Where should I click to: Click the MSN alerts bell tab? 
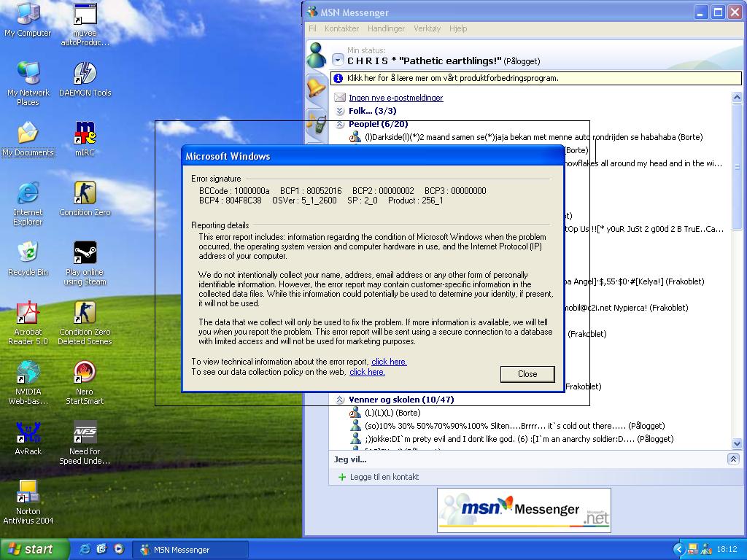click(316, 88)
